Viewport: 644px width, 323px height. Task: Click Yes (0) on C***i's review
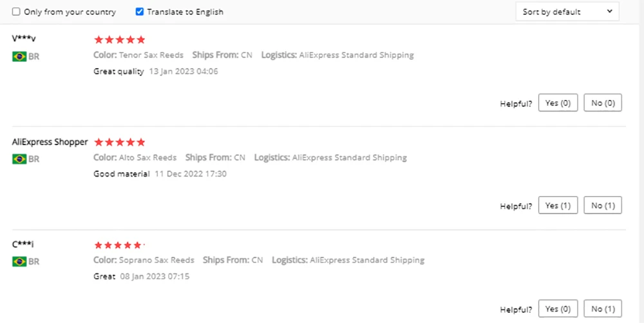pyautogui.click(x=558, y=308)
